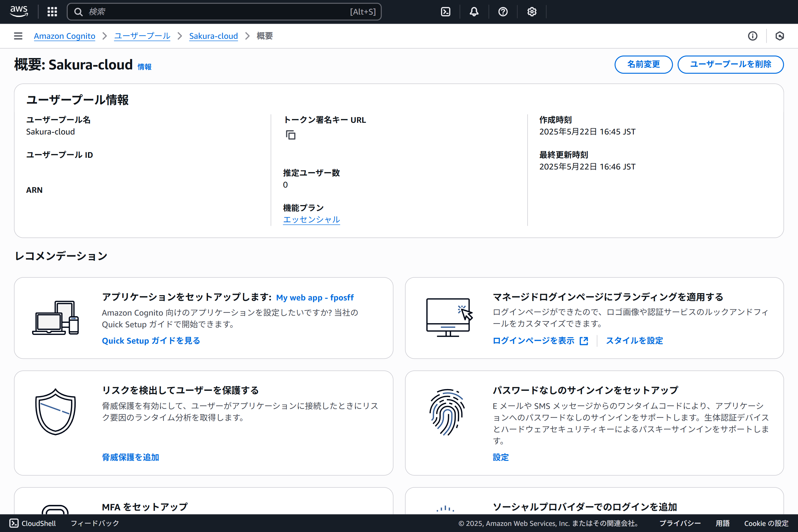Viewport: 798px width, 532px height.
Task: Open the ユーザープール breadcrumb link
Action: point(142,36)
